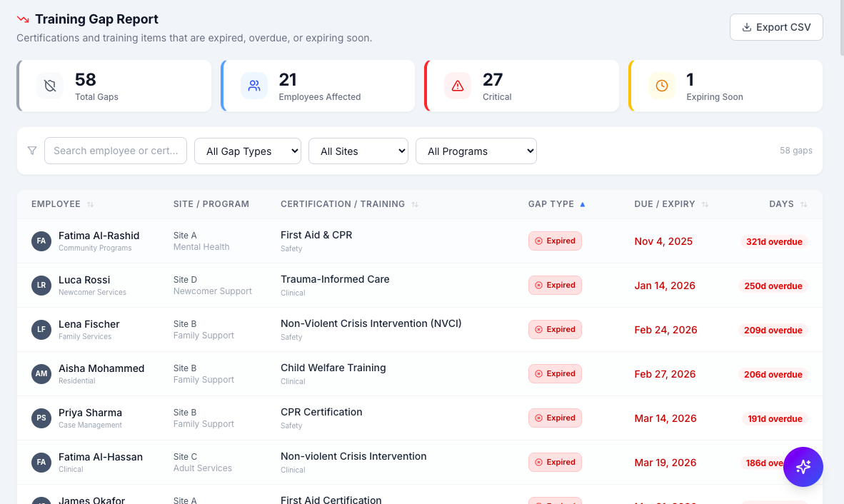Click the 58 gaps count label
The height and width of the screenshot is (504, 844).
(x=796, y=151)
